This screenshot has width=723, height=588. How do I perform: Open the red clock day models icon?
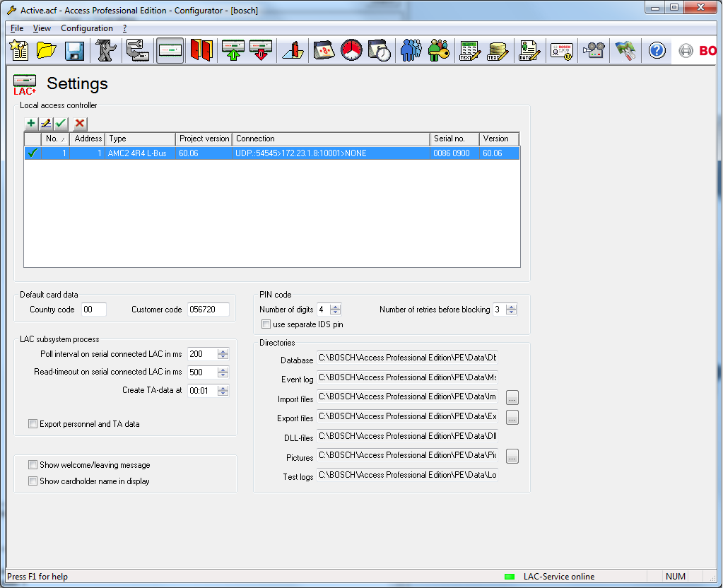[x=352, y=50]
